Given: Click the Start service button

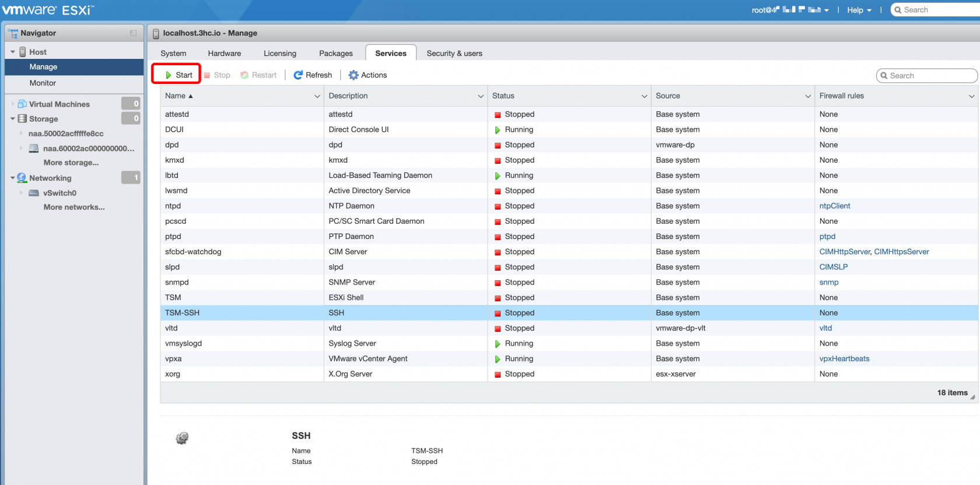Looking at the screenshot, I should click(x=178, y=75).
